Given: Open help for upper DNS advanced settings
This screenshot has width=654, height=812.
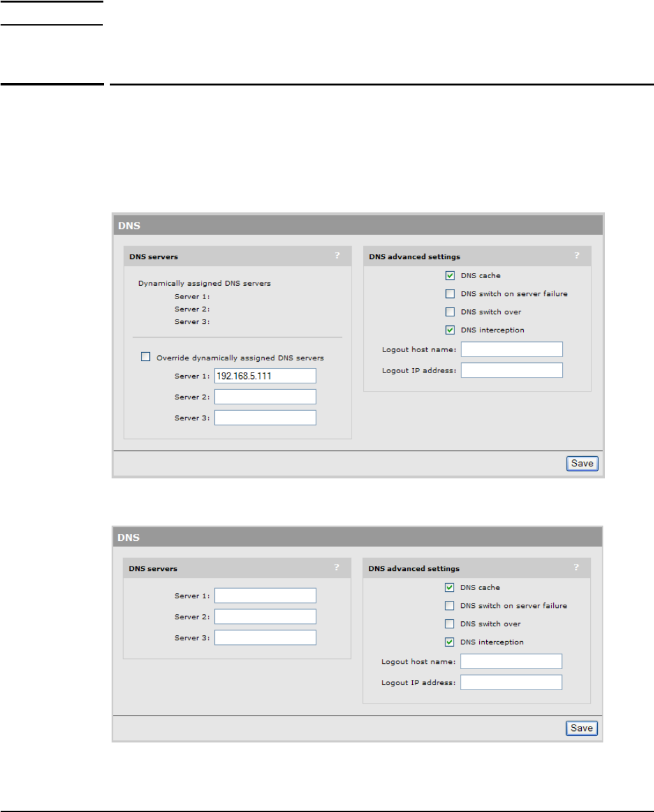Looking at the screenshot, I should tap(577, 256).
